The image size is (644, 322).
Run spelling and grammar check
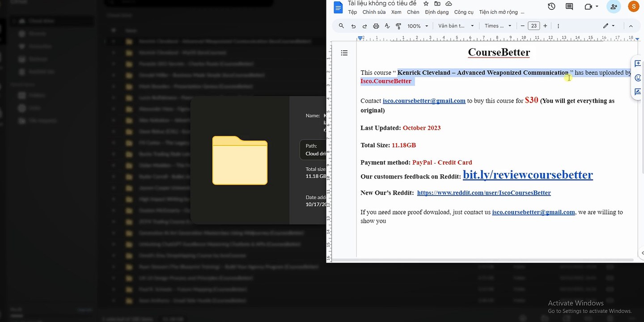coord(387,26)
